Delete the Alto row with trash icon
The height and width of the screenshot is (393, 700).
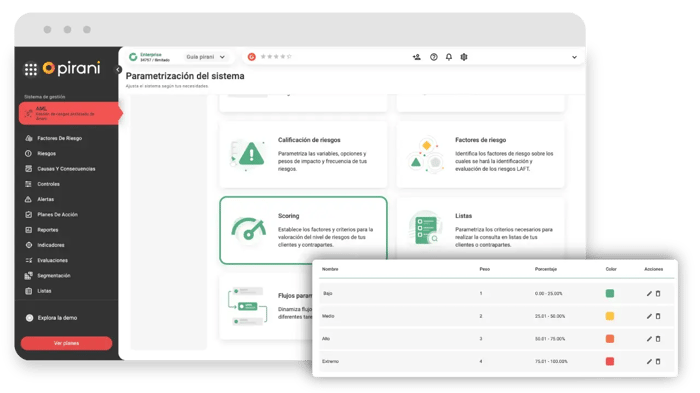coord(658,339)
